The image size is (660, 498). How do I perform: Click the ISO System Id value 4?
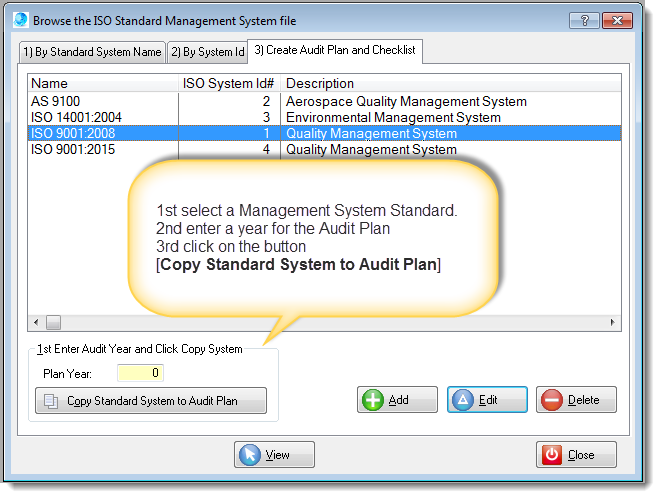pos(266,149)
